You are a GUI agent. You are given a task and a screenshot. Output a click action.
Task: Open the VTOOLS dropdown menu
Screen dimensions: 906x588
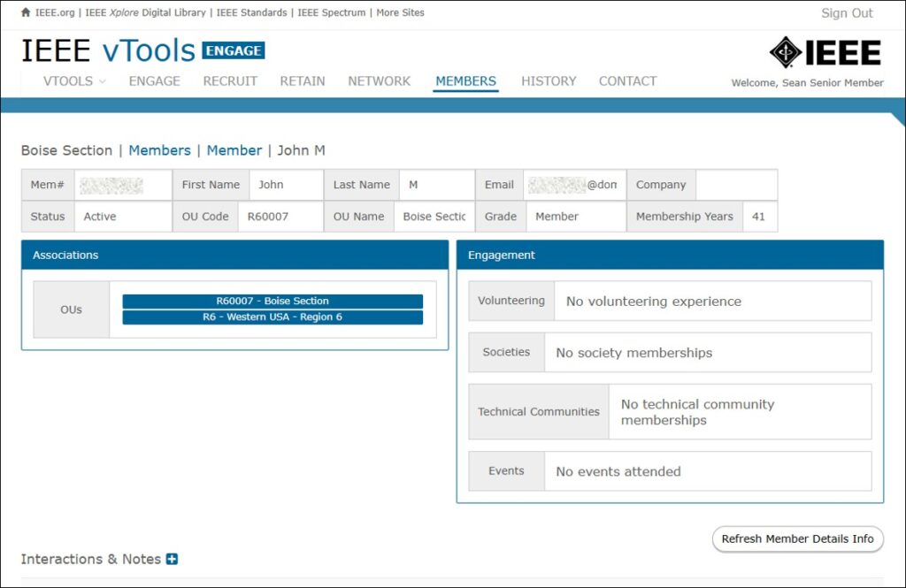[x=74, y=81]
